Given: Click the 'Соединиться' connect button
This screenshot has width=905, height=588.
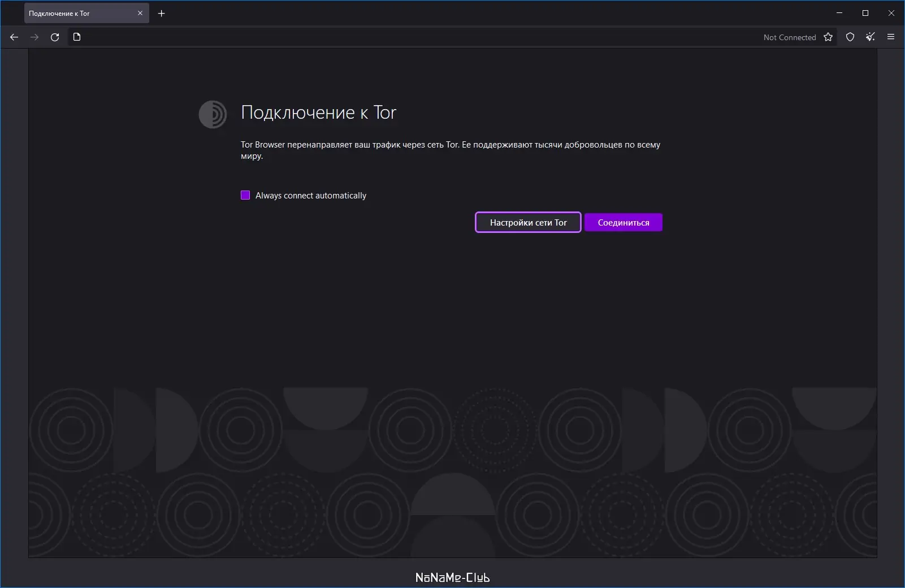Looking at the screenshot, I should pos(623,222).
